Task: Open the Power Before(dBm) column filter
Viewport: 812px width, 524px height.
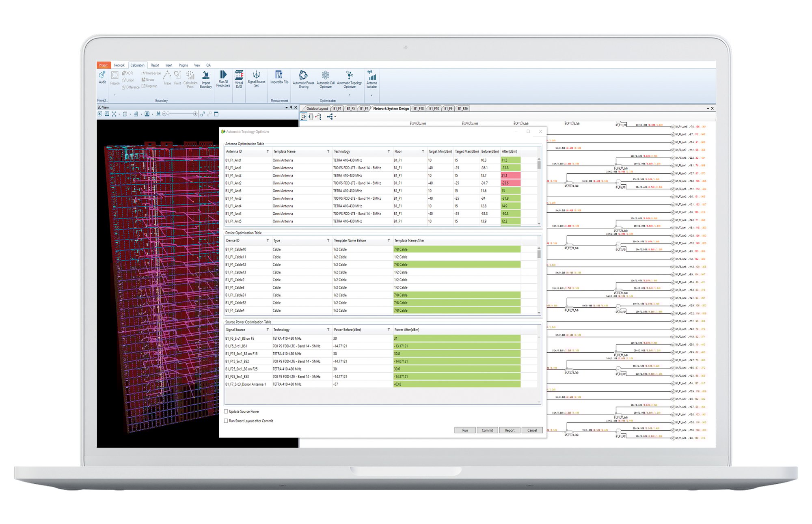Action: (x=389, y=330)
